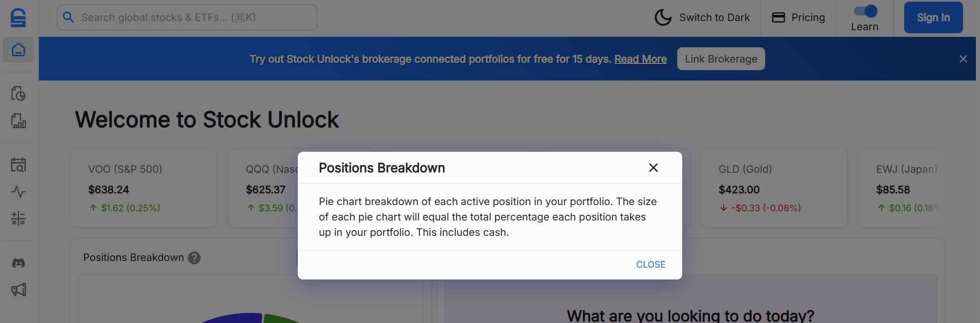
Task: Switch to Dark mode
Action: tap(714, 17)
